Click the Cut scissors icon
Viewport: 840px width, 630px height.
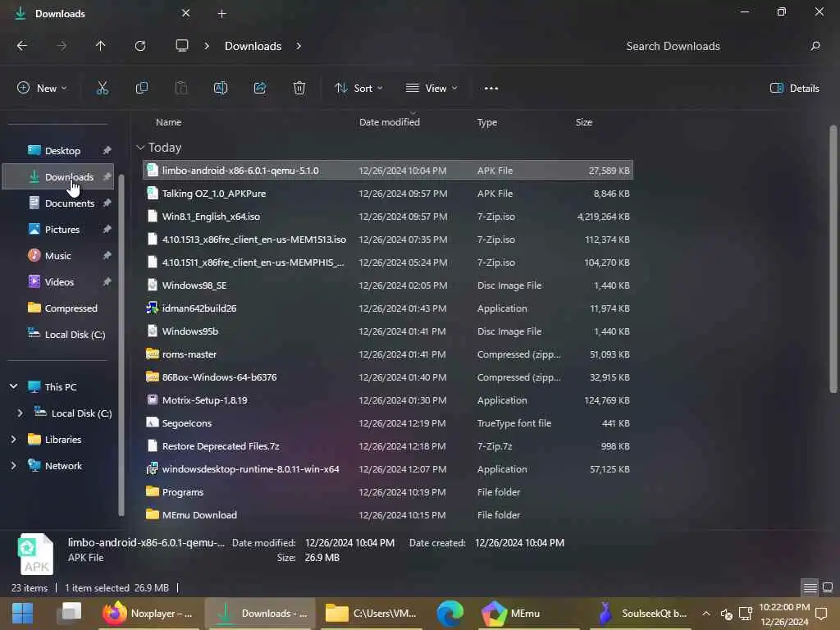tap(102, 88)
